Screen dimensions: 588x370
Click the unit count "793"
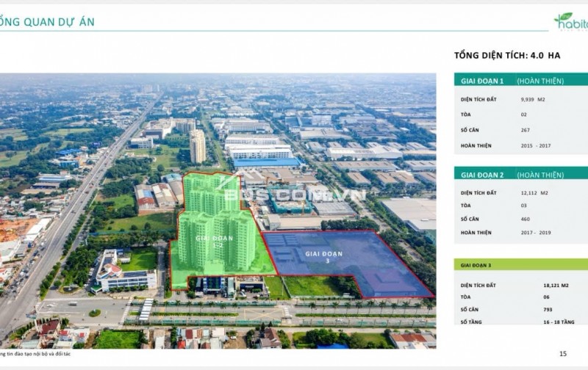point(548,309)
